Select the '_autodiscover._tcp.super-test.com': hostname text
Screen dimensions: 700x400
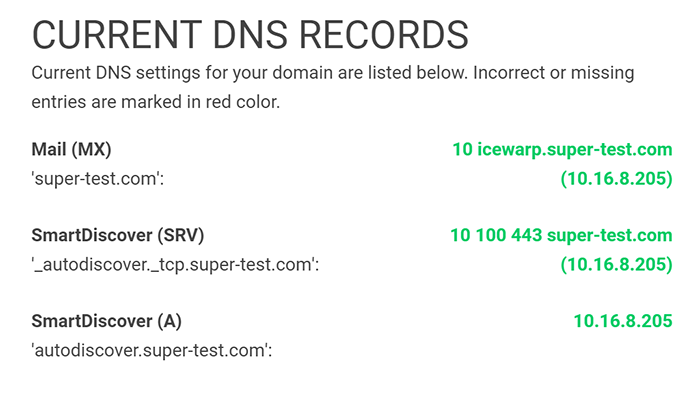click(175, 264)
